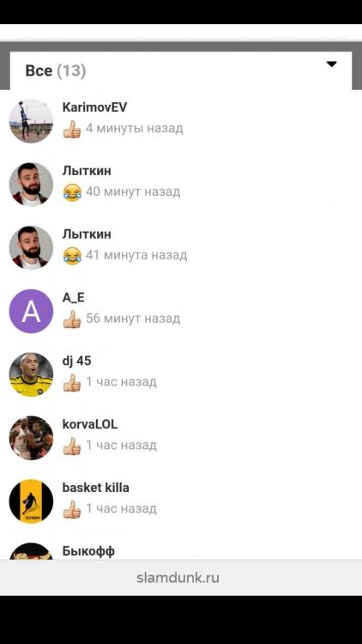Open the Быкофф username link

[x=88, y=551]
